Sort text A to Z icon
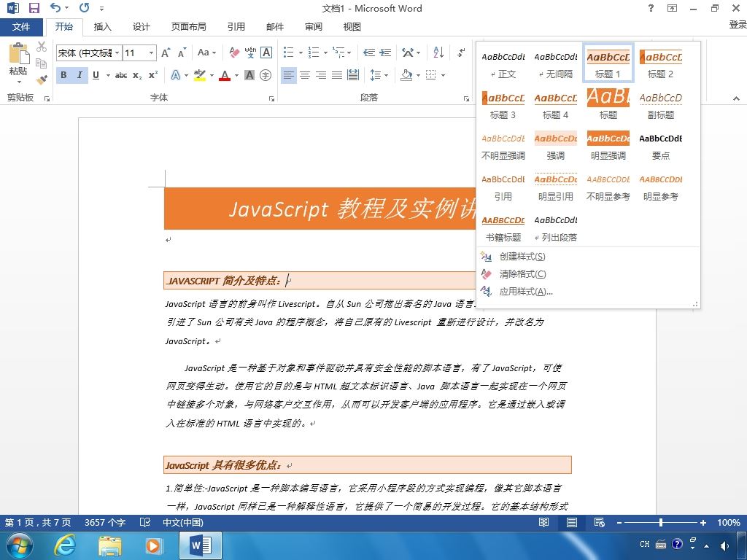Image resolution: width=747 pixels, height=560 pixels. [x=438, y=52]
